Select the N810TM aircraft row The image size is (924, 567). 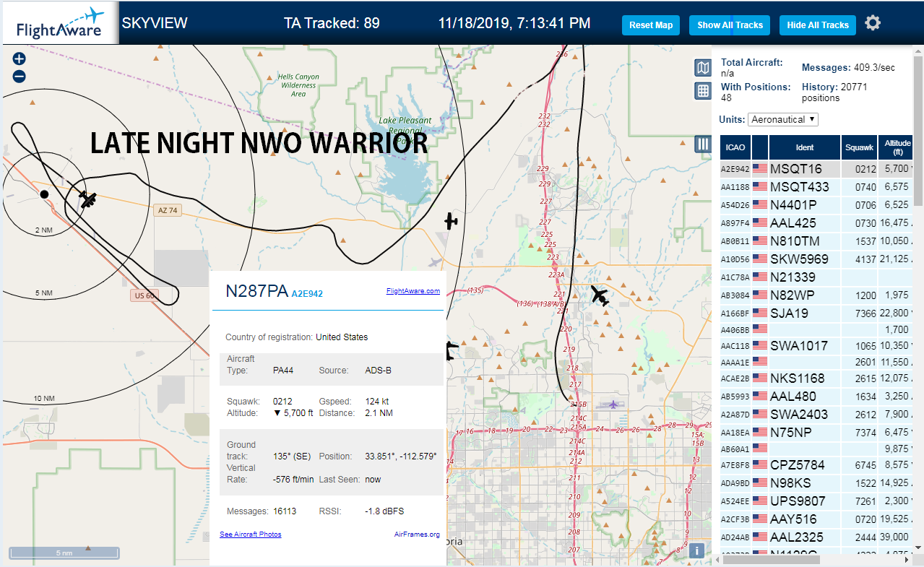click(x=816, y=241)
